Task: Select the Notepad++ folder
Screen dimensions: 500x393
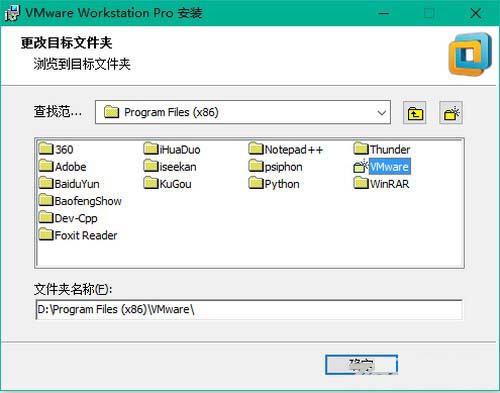Action: [286, 149]
